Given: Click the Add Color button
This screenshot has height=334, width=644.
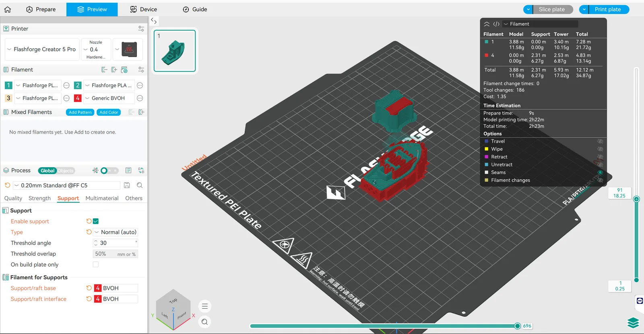Looking at the screenshot, I should [x=109, y=113].
